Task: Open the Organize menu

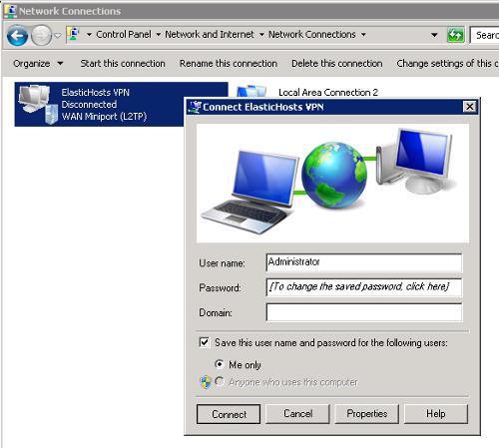Action: 38,63
